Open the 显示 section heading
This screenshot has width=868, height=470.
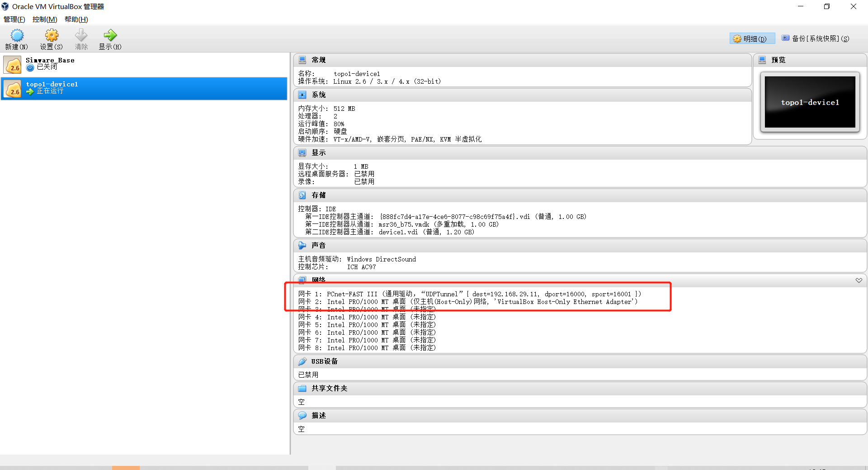pos(318,153)
